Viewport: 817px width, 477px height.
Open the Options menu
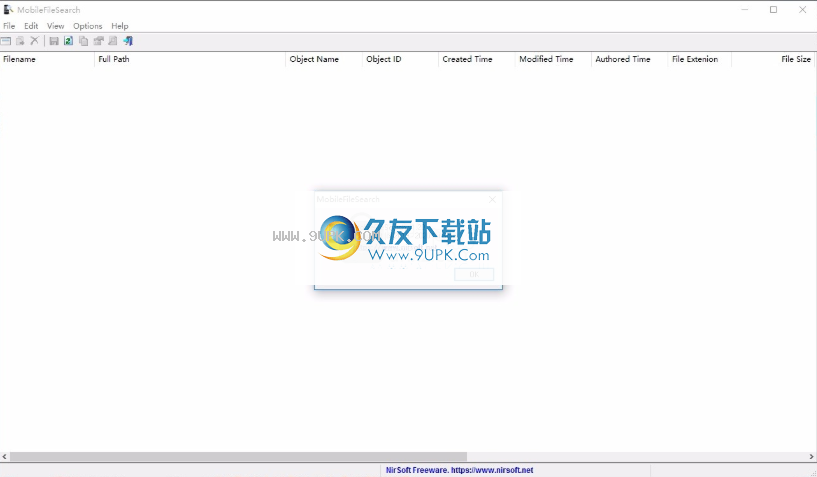88,26
